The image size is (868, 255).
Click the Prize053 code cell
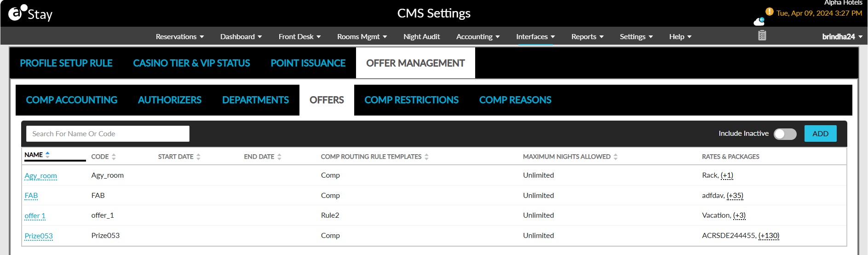click(x=105, y=236)
